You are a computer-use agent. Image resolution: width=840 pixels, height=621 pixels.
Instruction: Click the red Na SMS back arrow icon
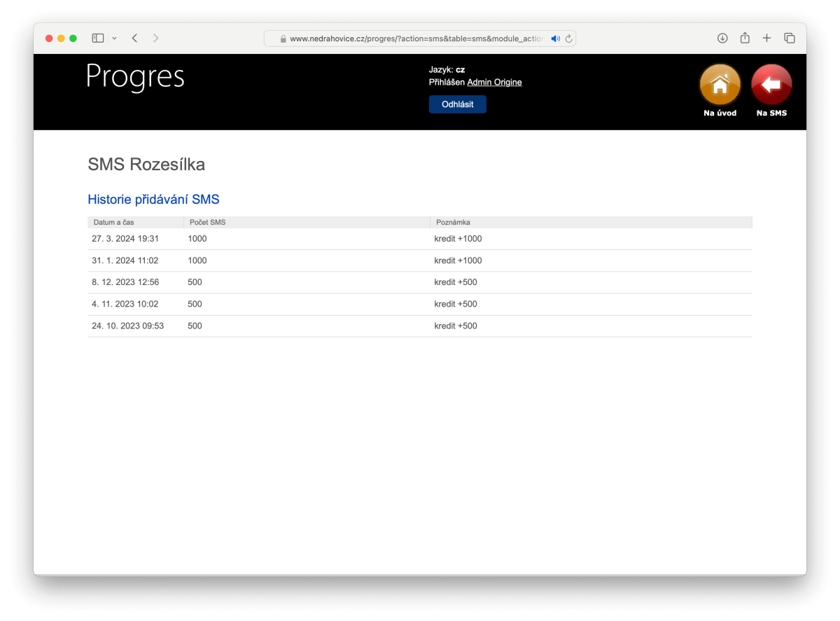[x=771, y=85]
